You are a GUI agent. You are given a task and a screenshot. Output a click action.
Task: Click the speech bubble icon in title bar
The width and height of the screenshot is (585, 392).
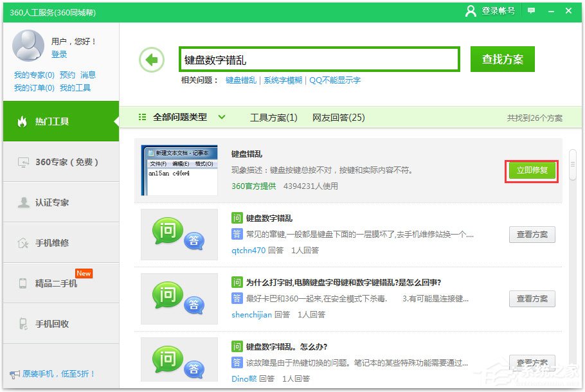(530, 11)
